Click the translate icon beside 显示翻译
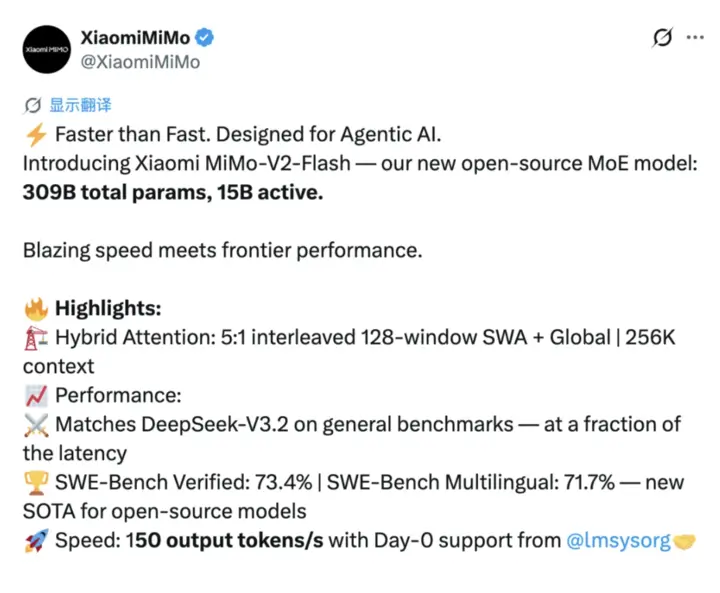 click(32, 105)
